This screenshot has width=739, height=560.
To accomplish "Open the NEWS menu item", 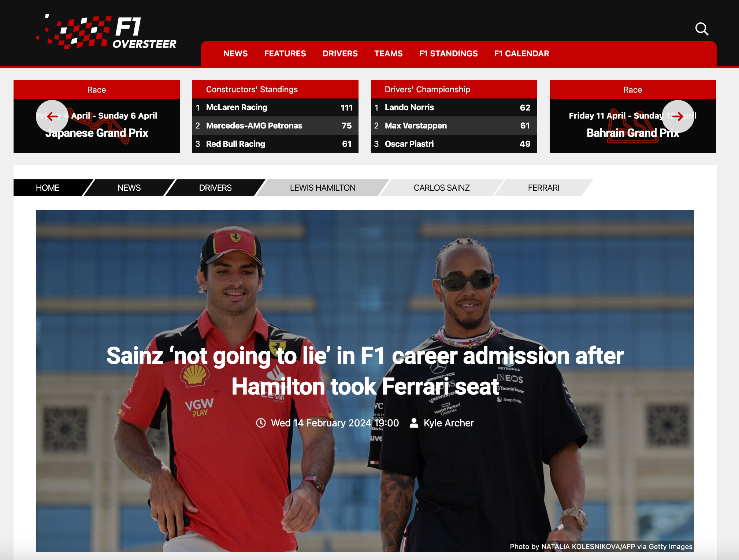I will 235,53.
